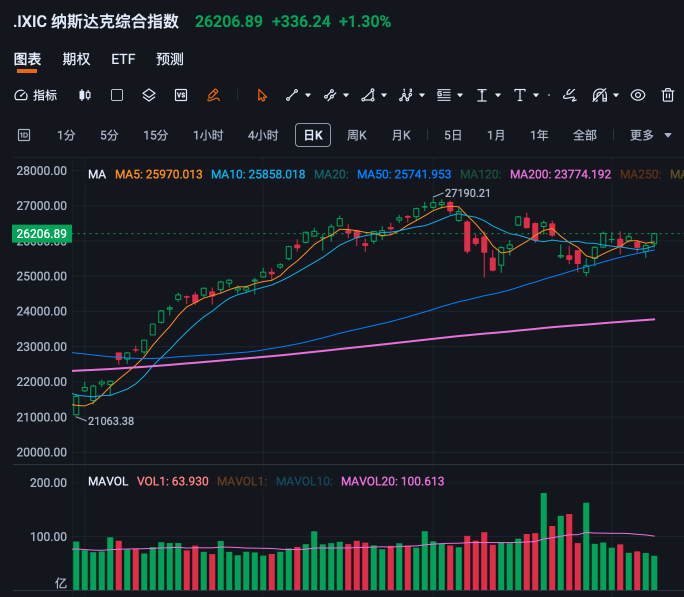Expand the measure tool dropdown arrow
This screenshot has height=597, width=684.
[x=498, y=95]
